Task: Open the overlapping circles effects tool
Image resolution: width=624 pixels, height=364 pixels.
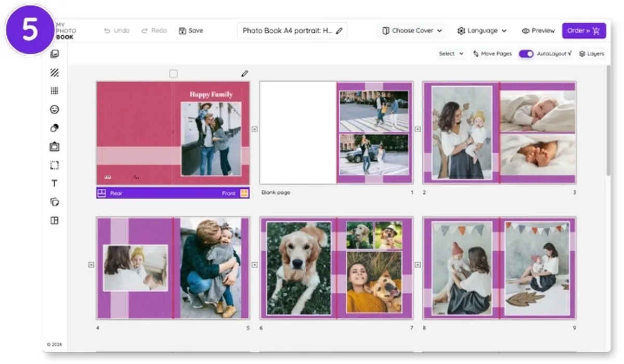Action: [x=55, y=128]
